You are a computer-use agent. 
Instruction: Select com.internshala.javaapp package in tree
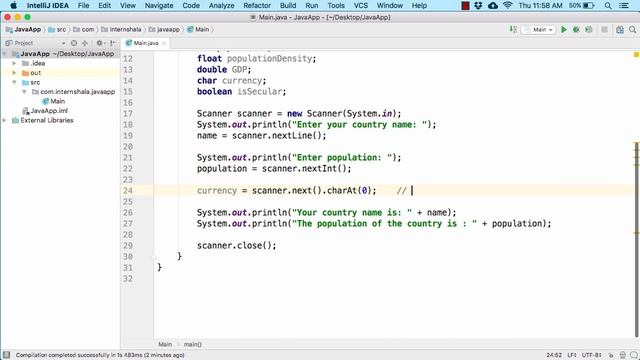(73, 92)
